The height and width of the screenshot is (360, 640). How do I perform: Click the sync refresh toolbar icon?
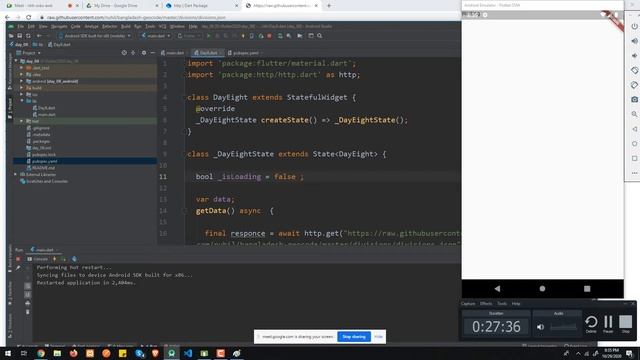(x=28, y=36)
